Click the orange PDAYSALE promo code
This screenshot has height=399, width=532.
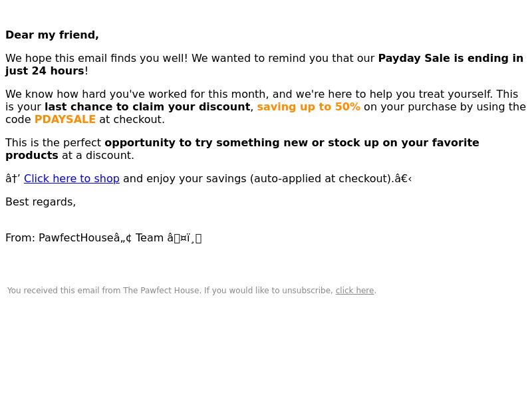(x=65, y=120)
